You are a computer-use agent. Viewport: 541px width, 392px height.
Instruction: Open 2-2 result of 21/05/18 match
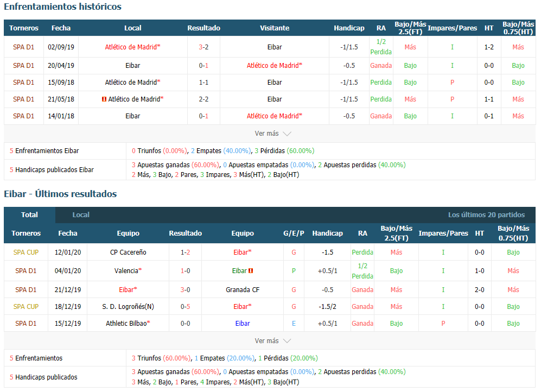[x=203, y=99]
